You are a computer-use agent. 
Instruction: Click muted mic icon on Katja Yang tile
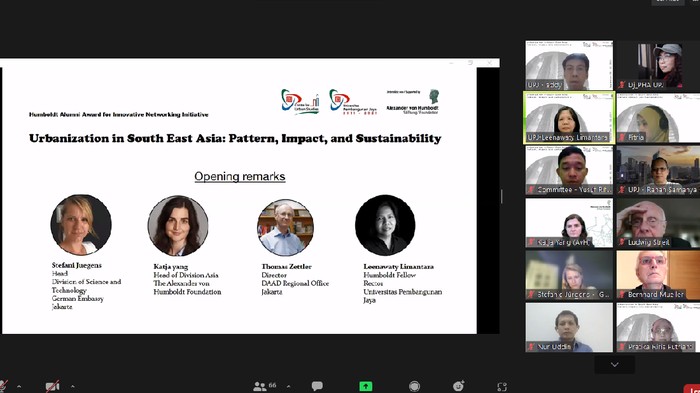click(x=531, y=242)
